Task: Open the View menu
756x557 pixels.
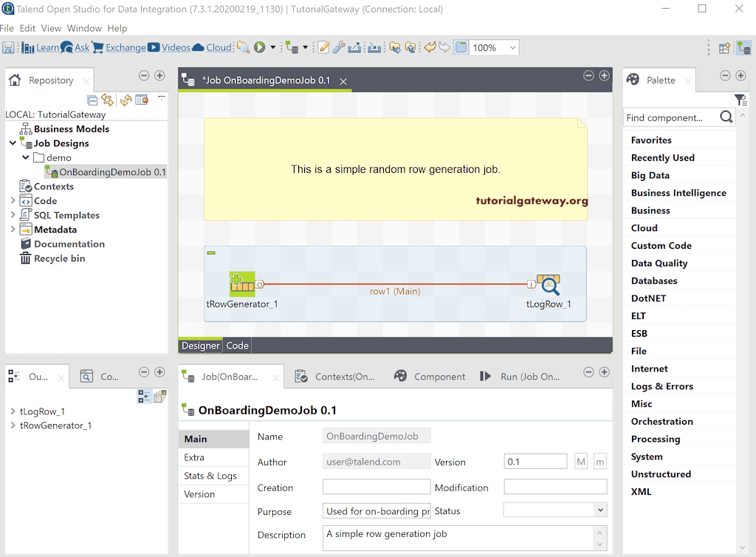Action: [51, 29]
